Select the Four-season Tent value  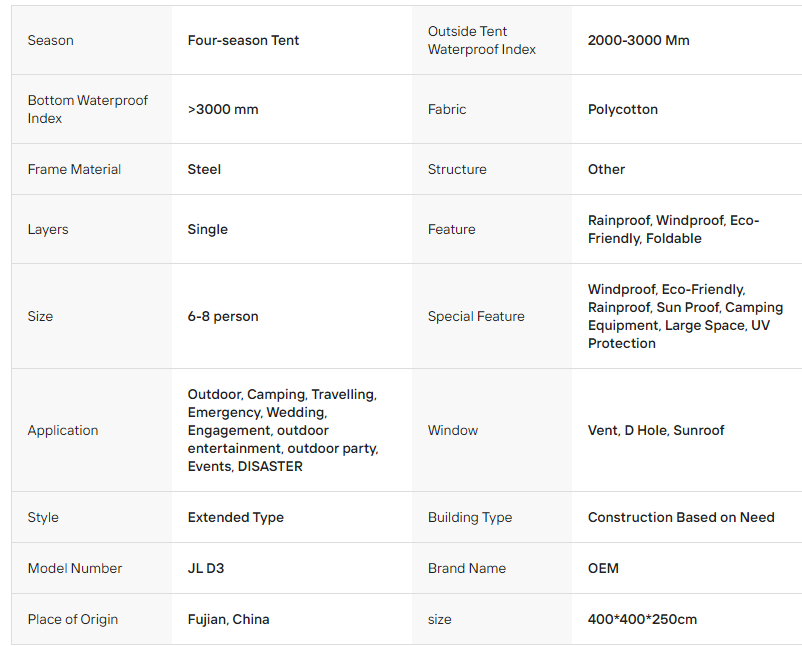[243, 40]
